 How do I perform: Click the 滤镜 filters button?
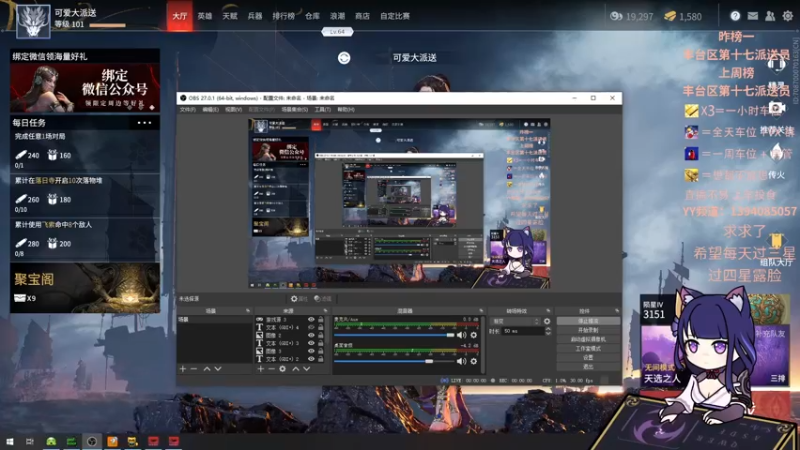point(322,298)
